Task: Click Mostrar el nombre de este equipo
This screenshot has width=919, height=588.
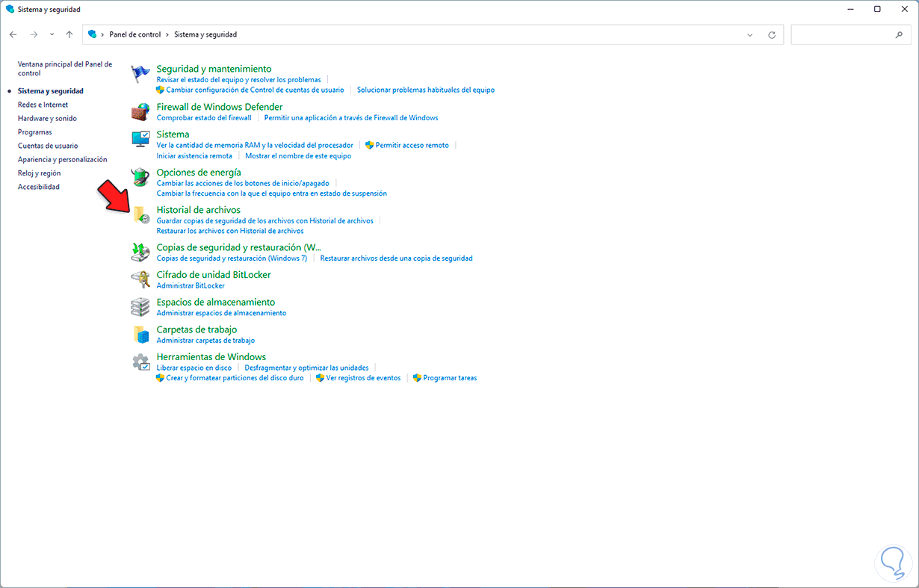Action: [x=298, y=156]
